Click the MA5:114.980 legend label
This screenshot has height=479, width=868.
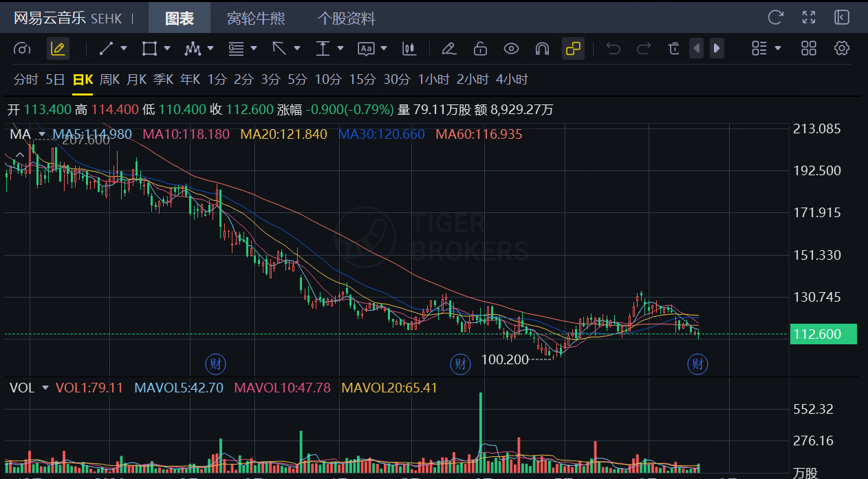tap(93, 134)
